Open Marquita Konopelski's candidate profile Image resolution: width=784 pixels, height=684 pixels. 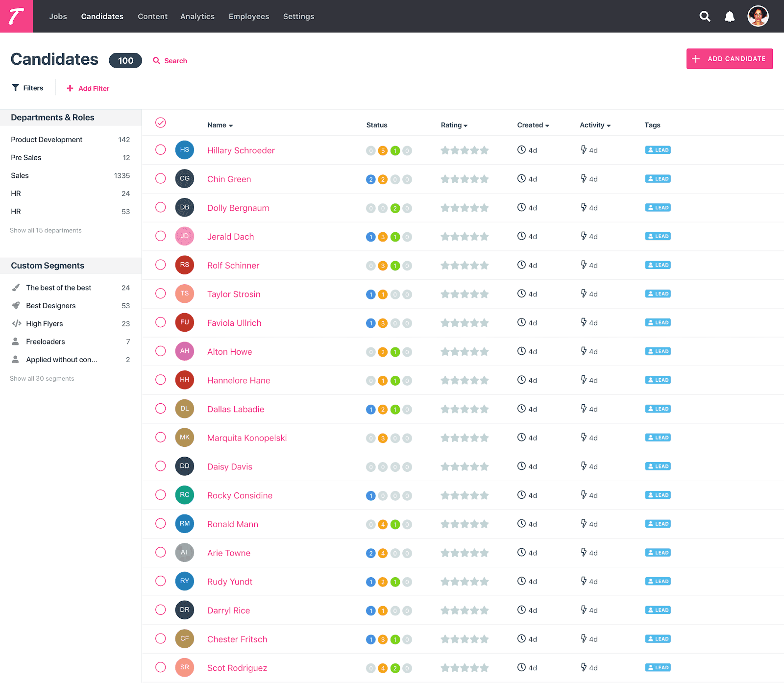tap(247, 438)
